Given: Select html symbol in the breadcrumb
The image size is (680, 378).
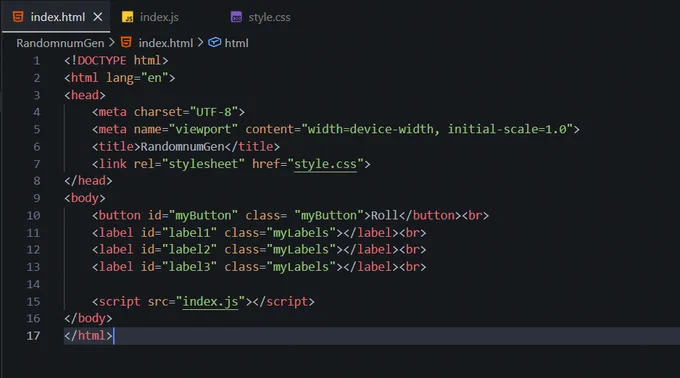Looking at the screenshot, I should [236, 43].
